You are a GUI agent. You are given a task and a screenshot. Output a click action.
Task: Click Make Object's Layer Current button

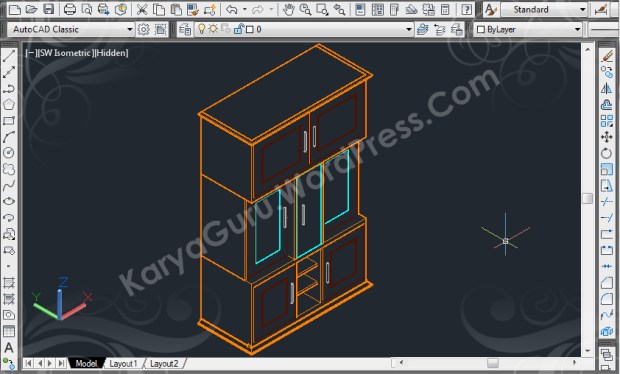click(x=422, y=29)
